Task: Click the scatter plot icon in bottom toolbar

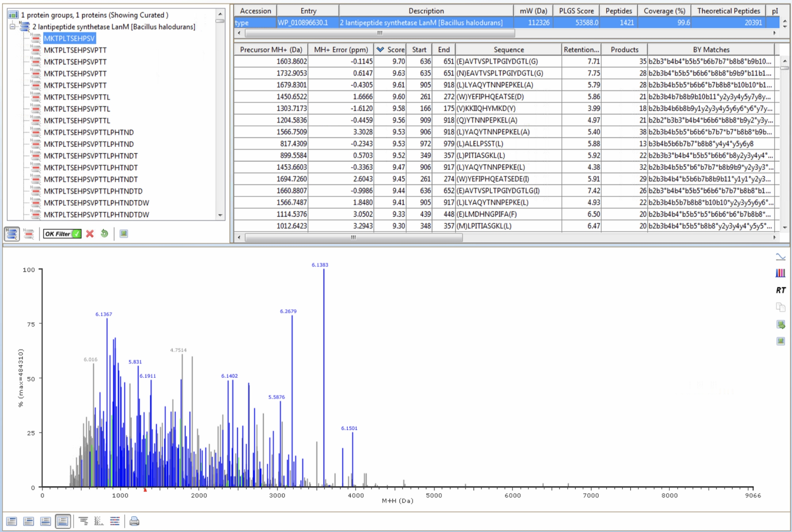Action: (99, 521)
